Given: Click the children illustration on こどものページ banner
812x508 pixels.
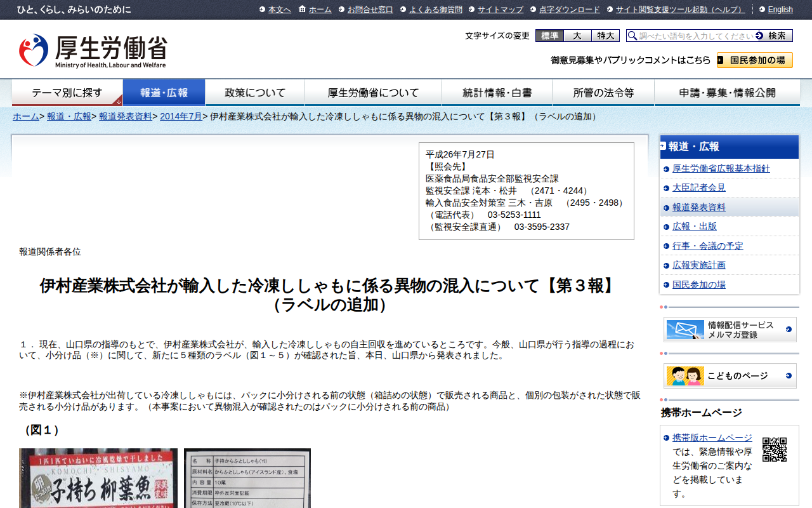Looking at the screenshot, I should pyautogui.click(x=685, y=376).
